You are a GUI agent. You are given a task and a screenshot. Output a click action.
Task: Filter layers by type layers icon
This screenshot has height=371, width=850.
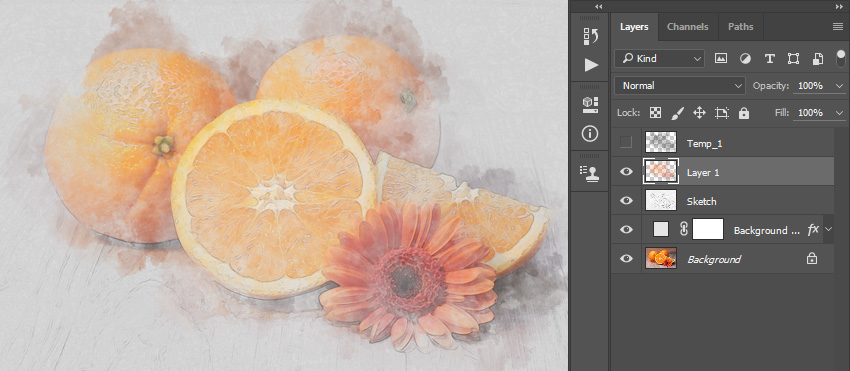(769, 59)
